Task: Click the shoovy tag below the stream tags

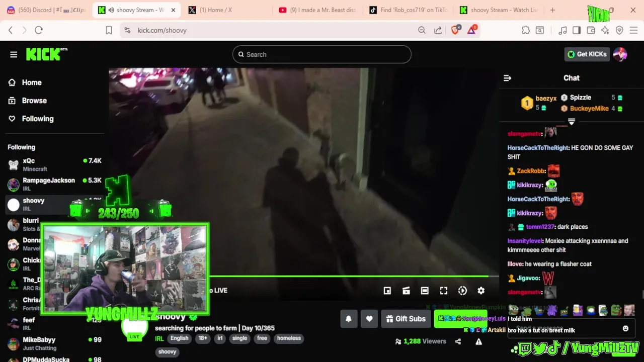Action: [168, 352]
